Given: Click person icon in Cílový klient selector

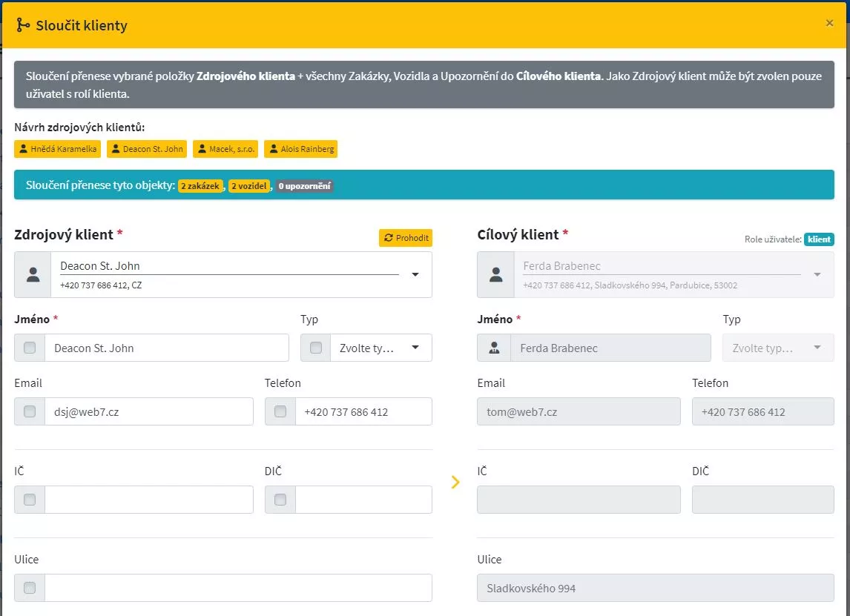Looking at the screenshot, I should pos(495,275).
